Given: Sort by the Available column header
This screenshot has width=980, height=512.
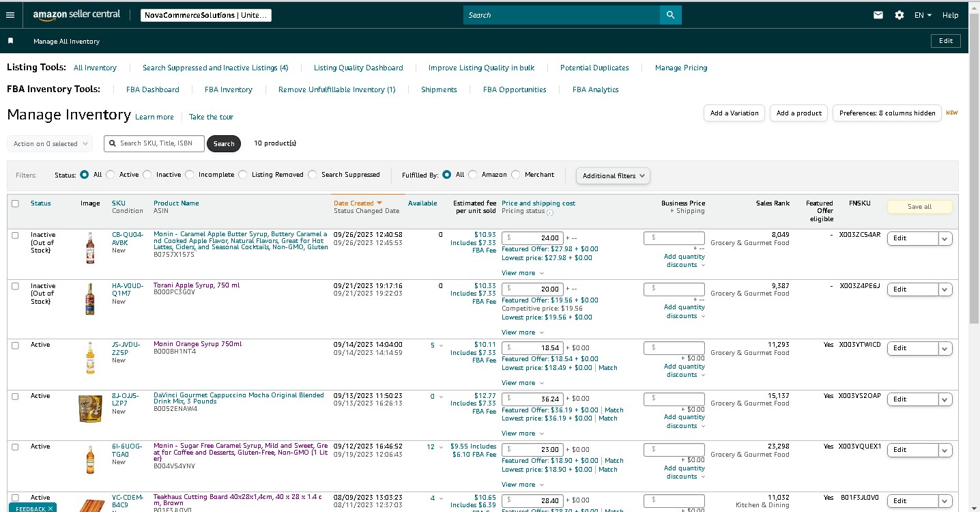Looking at the screenshot, I should click(x=422, y=203).
